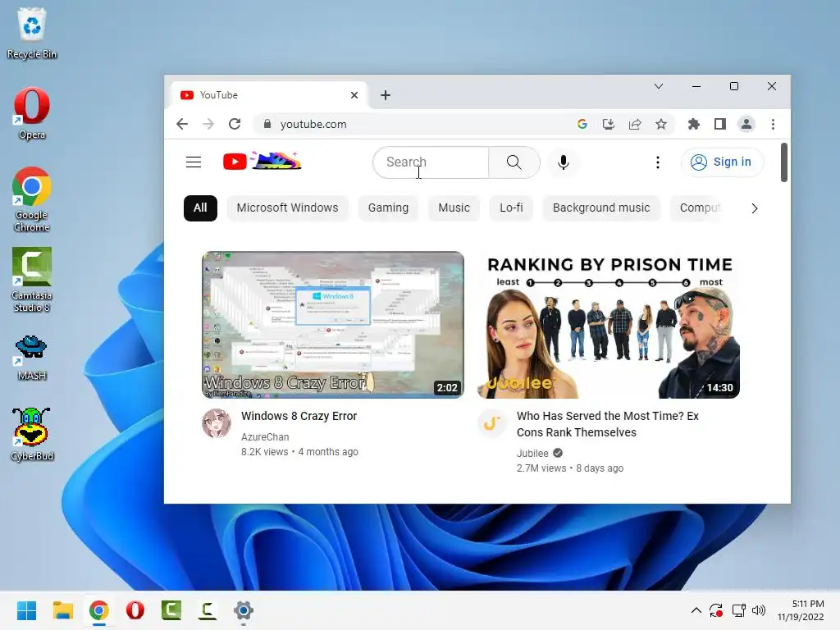The image size is (840, 630).
Task: Select the All filter chip
Action: pos(200,208)
